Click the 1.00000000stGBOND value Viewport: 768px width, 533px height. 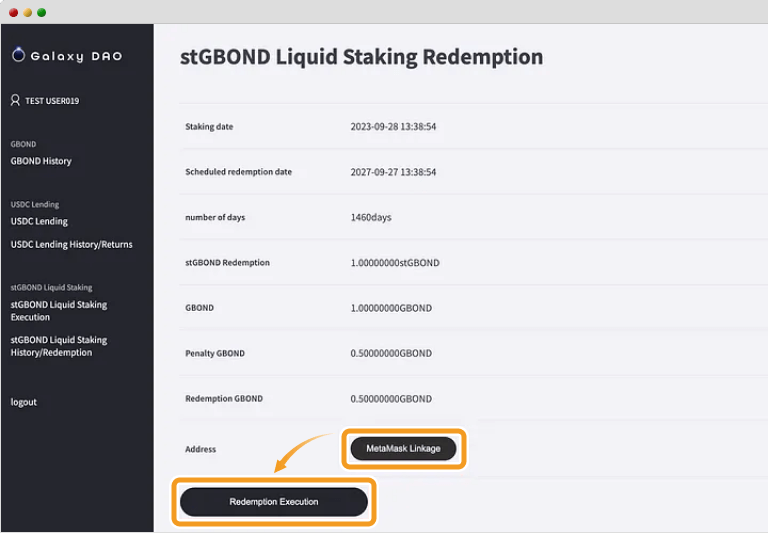tap(395, 263)
